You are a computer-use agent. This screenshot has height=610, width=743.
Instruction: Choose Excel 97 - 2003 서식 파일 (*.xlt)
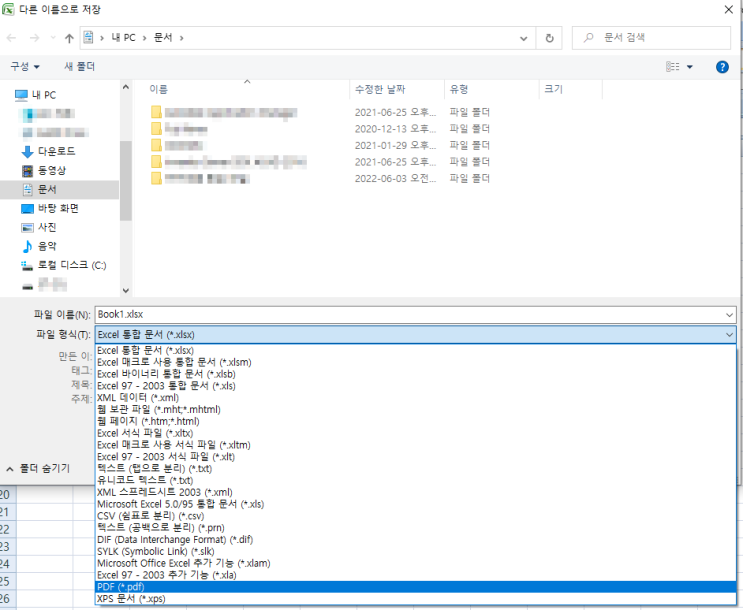point(416,457)
